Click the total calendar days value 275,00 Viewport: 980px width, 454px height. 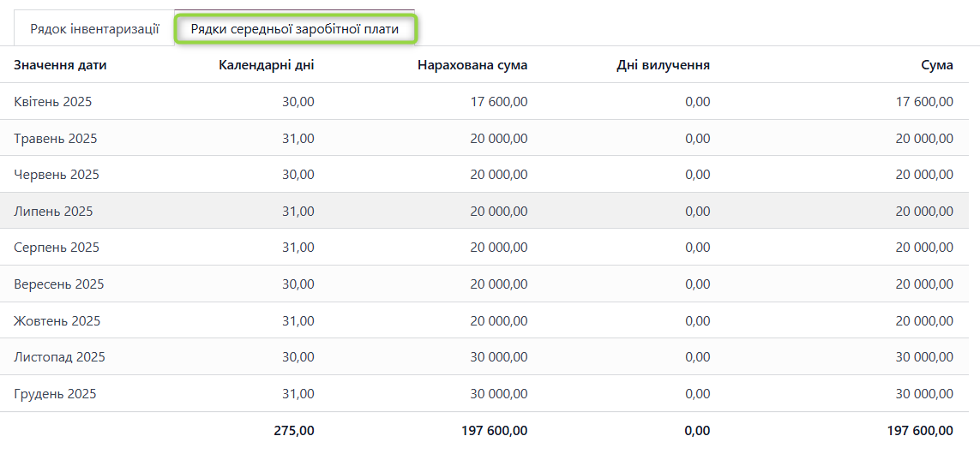coord(293,431)
